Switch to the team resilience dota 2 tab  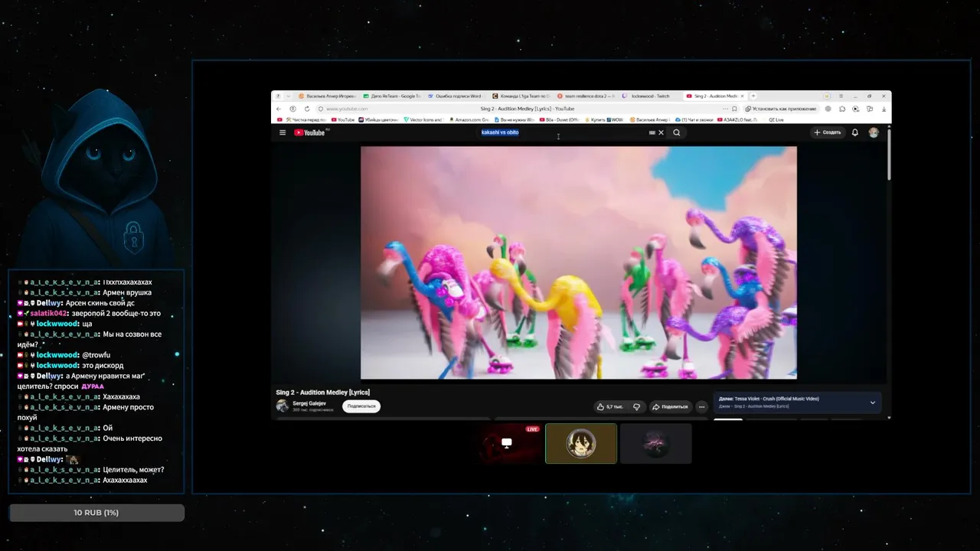(x=585, y=96)
